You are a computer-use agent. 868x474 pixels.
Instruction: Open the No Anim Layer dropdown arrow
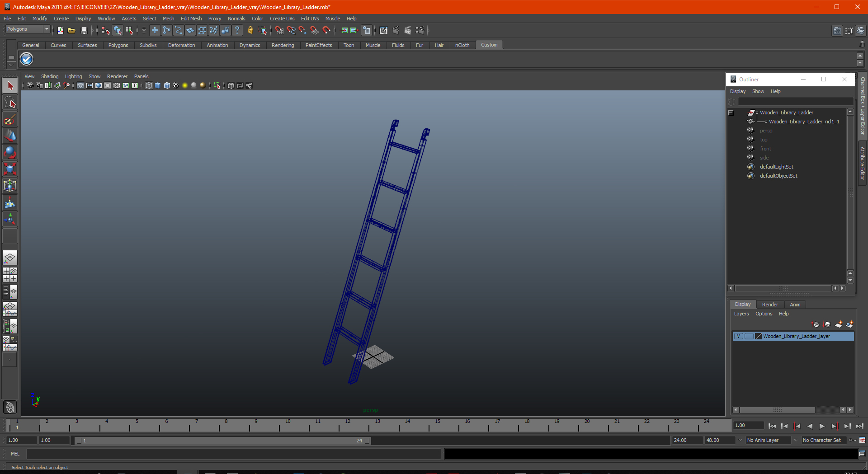740,440
